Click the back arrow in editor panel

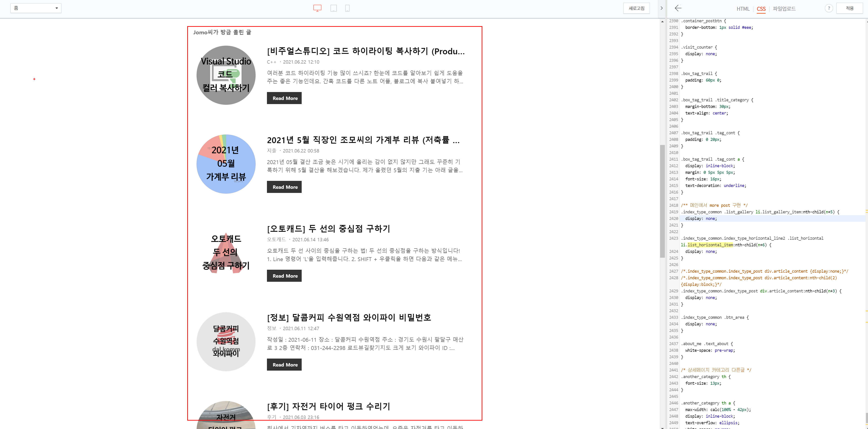tap(678, 8)
